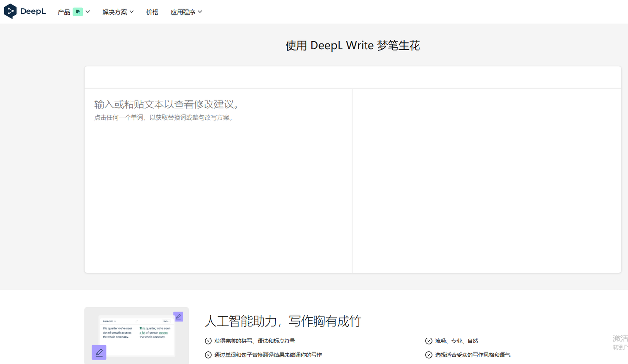Click heading 使用 DeepL Write 梦笔生花
628x364 pixels.
pyautogui.click(x=353, y=46)
